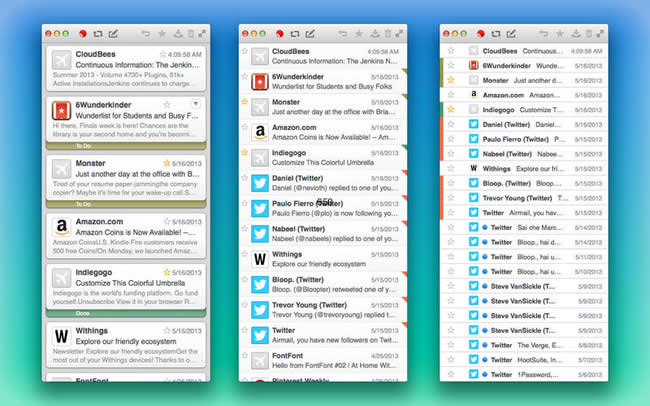Viewport: 650px width, 406px height.
Task: Star Daniel (Twitter) row in two-line list window
Action: (245, 177)
